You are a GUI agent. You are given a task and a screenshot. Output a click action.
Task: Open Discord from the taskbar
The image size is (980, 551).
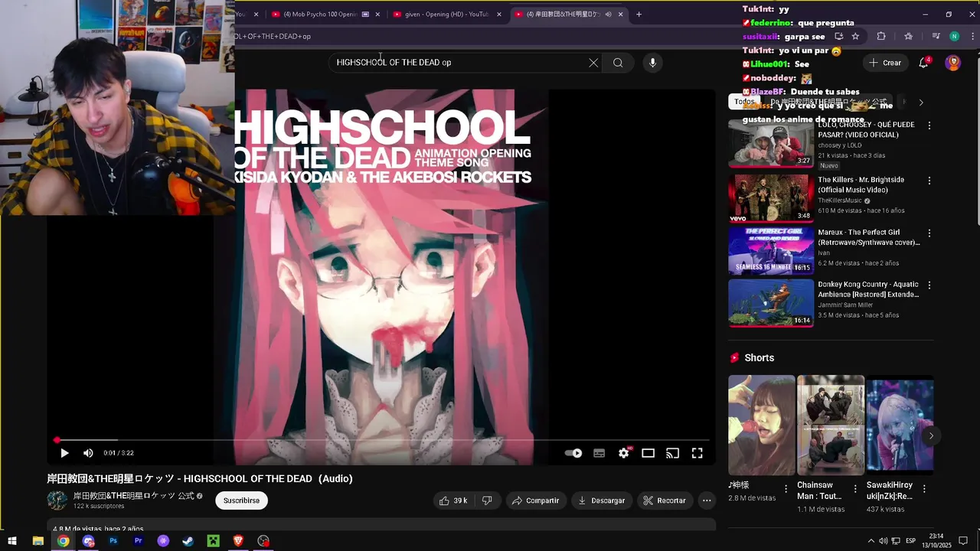coord(88,541)
